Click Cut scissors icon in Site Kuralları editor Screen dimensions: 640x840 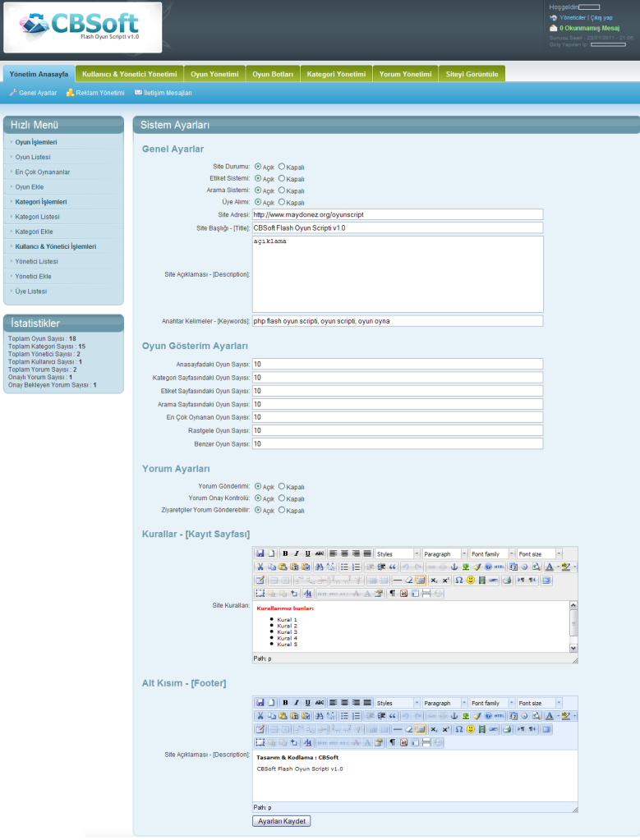pyautogui.click(x=260, y=567)
